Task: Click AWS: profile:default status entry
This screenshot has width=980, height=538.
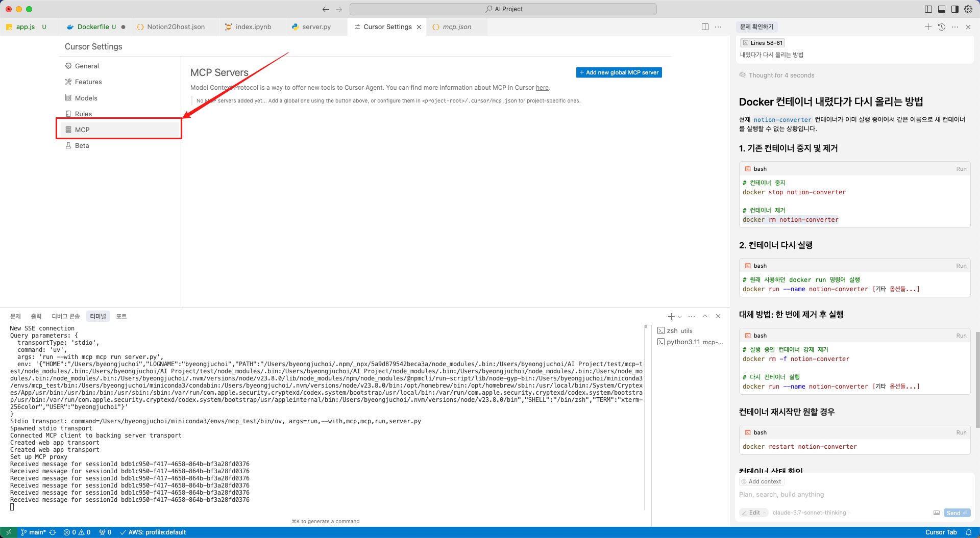Action: [153, 532]
